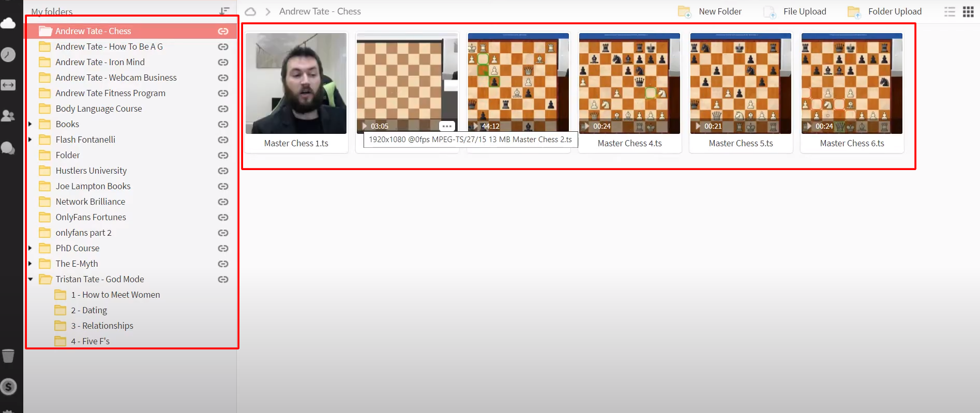Open the 03:05 empty chessboard video
The height and width of the screenshot is (413, 980).
[x=407, y=83]
